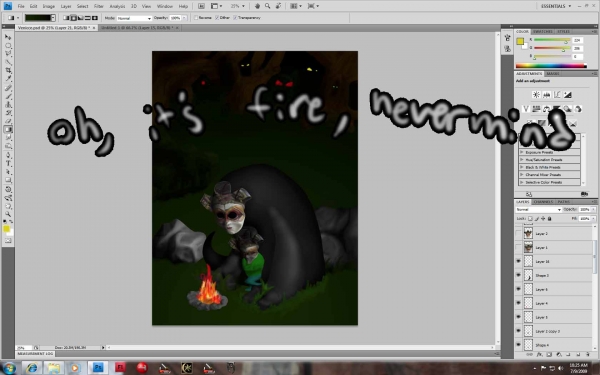Select the Clone Stamp tool
This screenshot has height=375, width=600.
point(8,104)
